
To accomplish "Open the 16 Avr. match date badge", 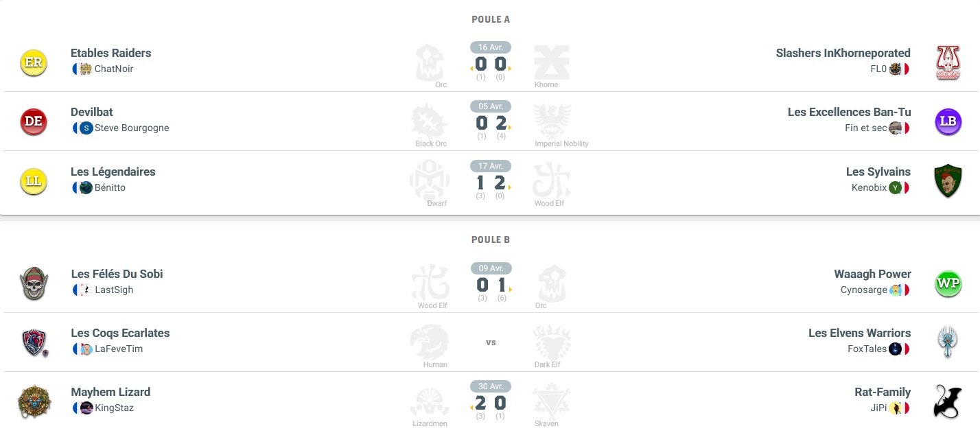I will 491,47.
